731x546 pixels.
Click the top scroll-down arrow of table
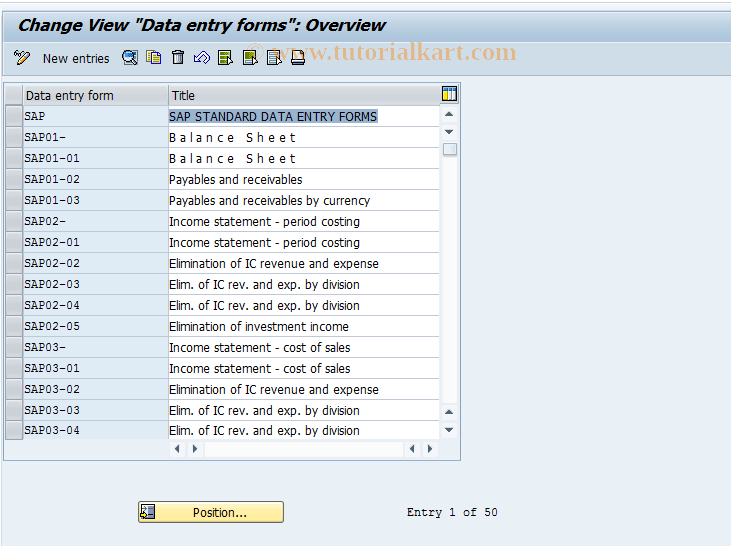point(449,132)
